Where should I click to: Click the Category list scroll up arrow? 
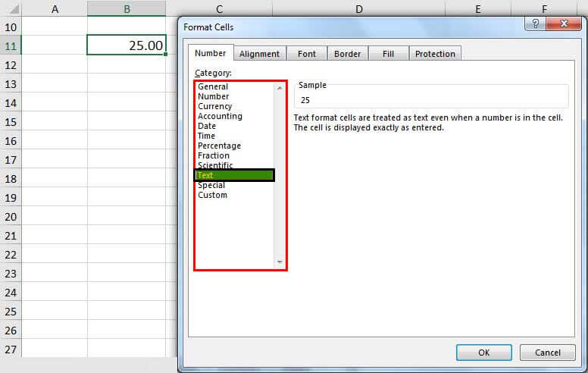click(x=280, y=88)
